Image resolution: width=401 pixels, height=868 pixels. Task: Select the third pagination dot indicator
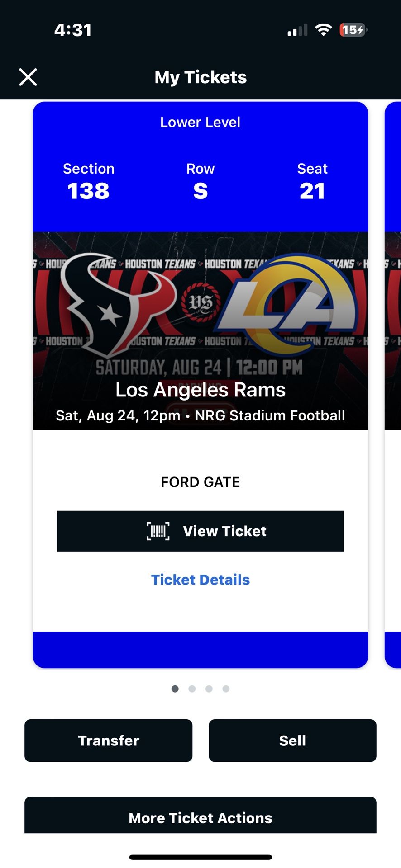(x=209, y=689)
